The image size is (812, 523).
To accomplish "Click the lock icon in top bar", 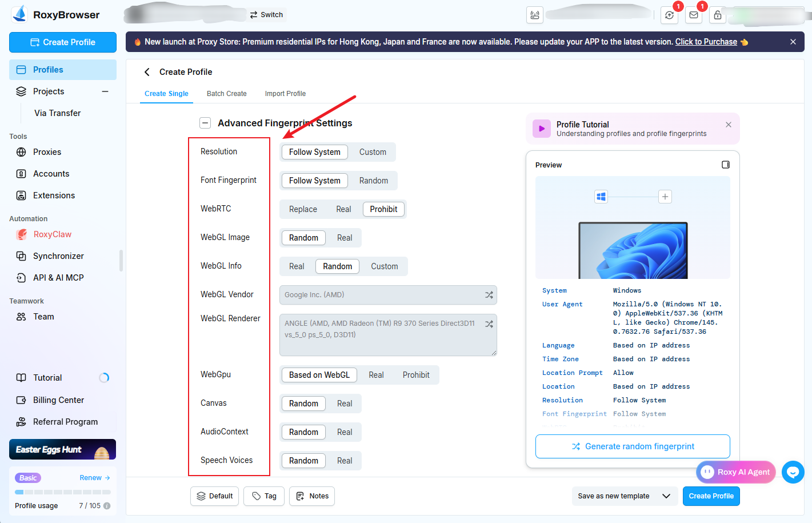I will click(x=717, y=15).
